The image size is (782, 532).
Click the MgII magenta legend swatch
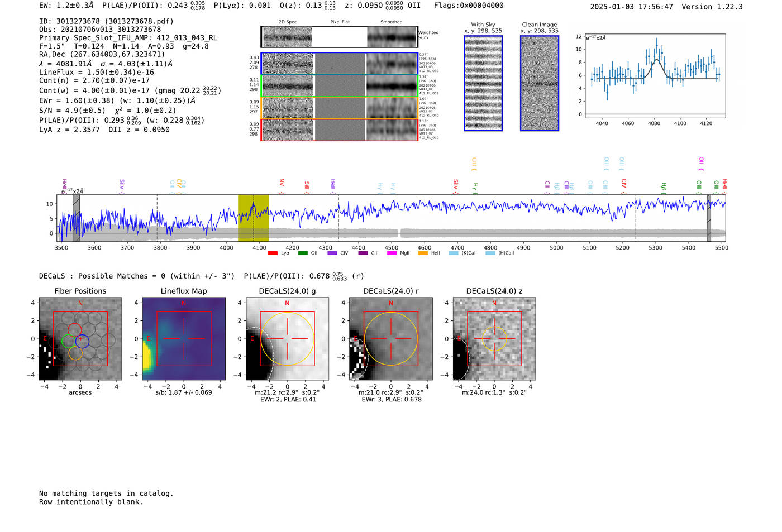tap(392, 253)
